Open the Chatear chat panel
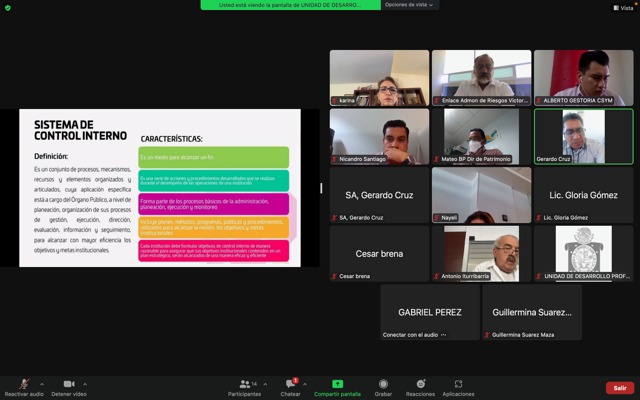Image resolution: width=640 pixels, height=400 pixels. 291,385
